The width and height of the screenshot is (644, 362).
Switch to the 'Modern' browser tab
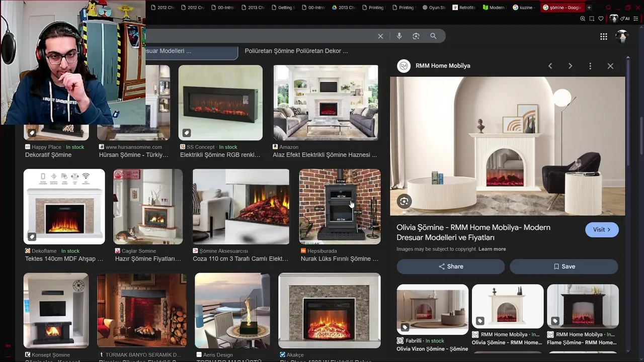tap(493, 8)
